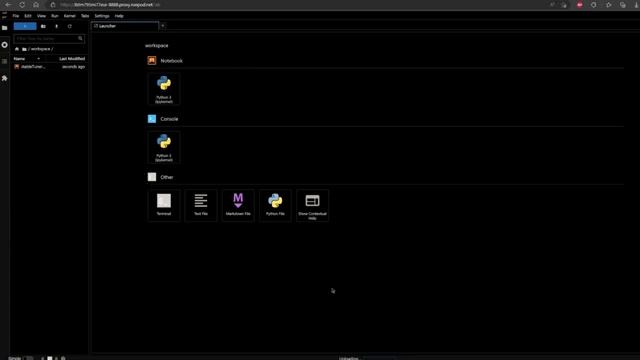Viewport: 640px width, 360px height.
Task: Open a new Terminal from launcher
Action: click(x=164, y=205)
